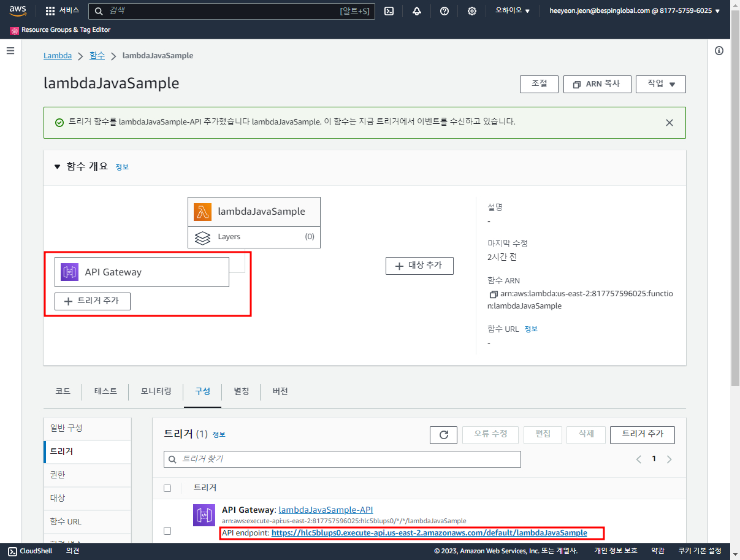Click the 조절 button
This screenshot has width=740, height=560.
[x=539, y=84]
